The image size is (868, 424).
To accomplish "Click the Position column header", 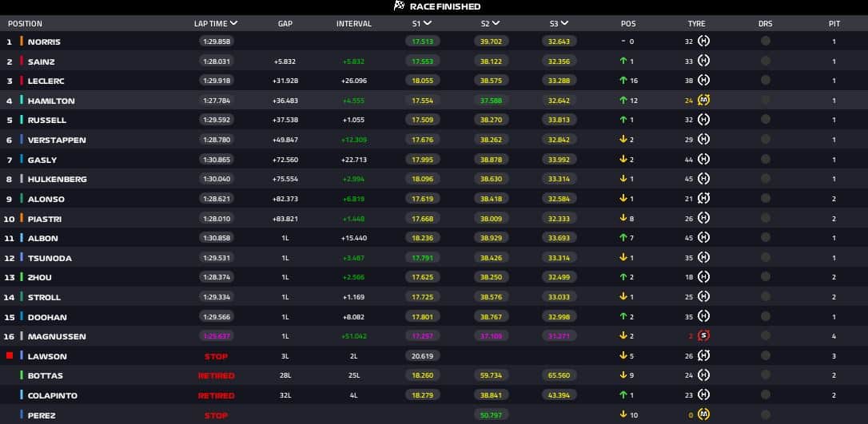I will point(25,24).
